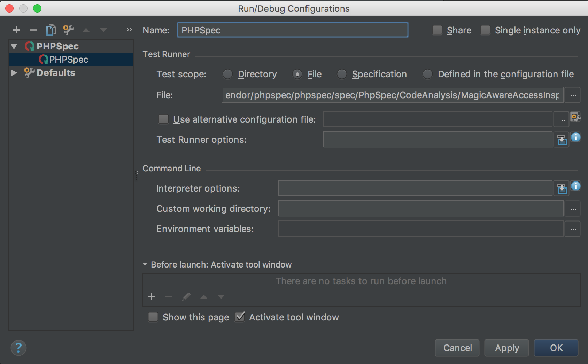Expand the Test Runner options field
The height and width of the screenshot is (364, 588).
[x=562, y=140]
